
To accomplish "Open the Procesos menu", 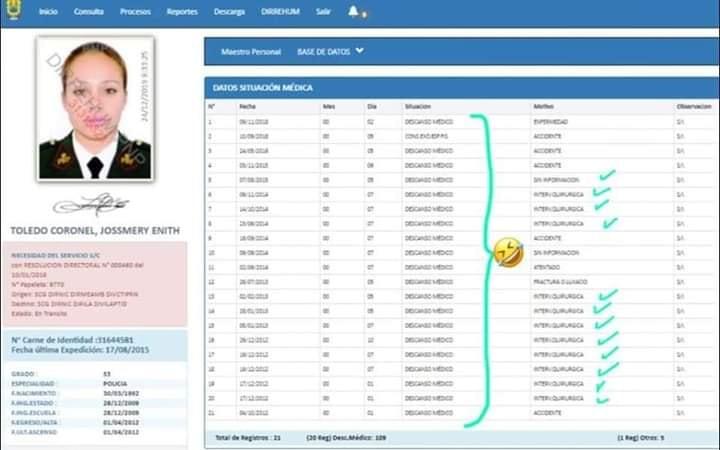I will pos(135,11).
